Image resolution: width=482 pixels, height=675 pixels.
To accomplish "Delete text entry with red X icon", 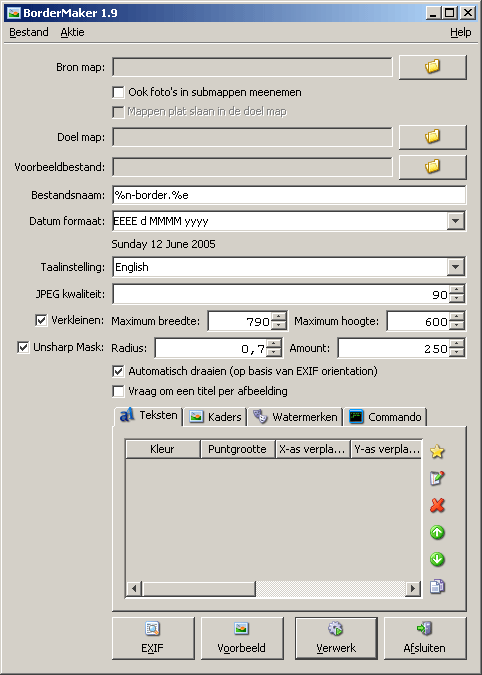I will 437,505.
